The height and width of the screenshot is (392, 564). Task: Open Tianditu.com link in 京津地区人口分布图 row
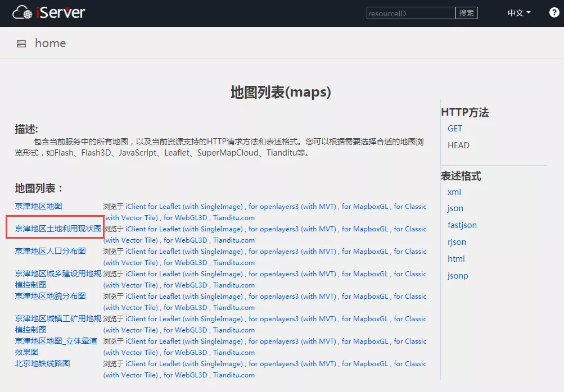coord(234,263)
